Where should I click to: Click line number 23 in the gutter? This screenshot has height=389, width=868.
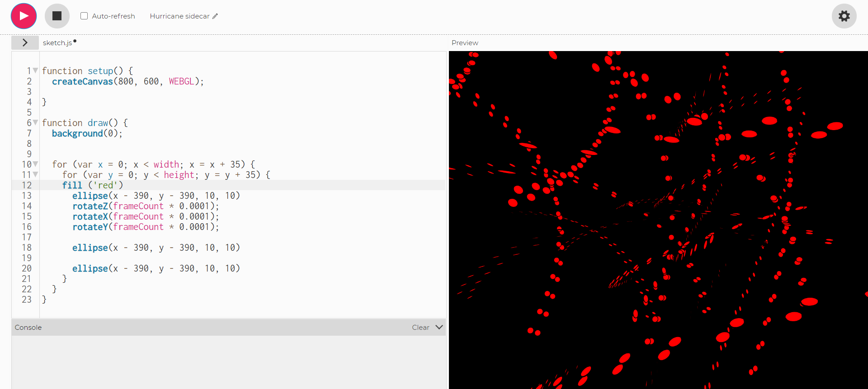coord(27,300)
